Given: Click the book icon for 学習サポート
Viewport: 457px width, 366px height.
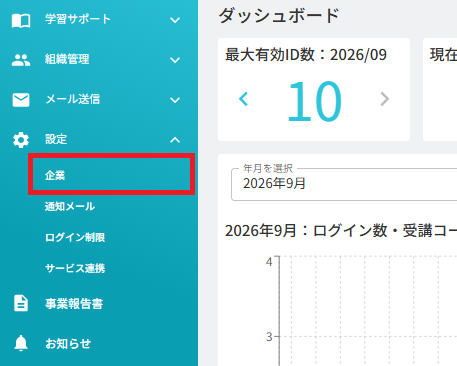Looking at the screenshot, I should click(x=21, y=20).
